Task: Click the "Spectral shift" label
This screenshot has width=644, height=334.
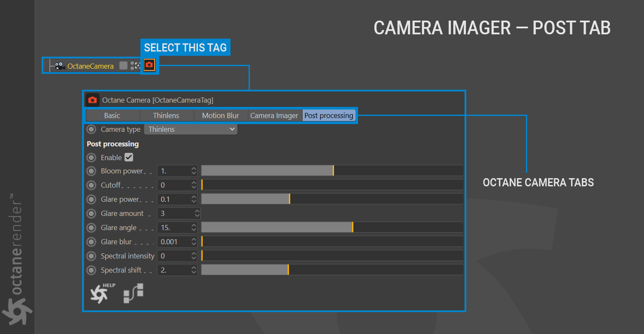Action: (121, 270)
